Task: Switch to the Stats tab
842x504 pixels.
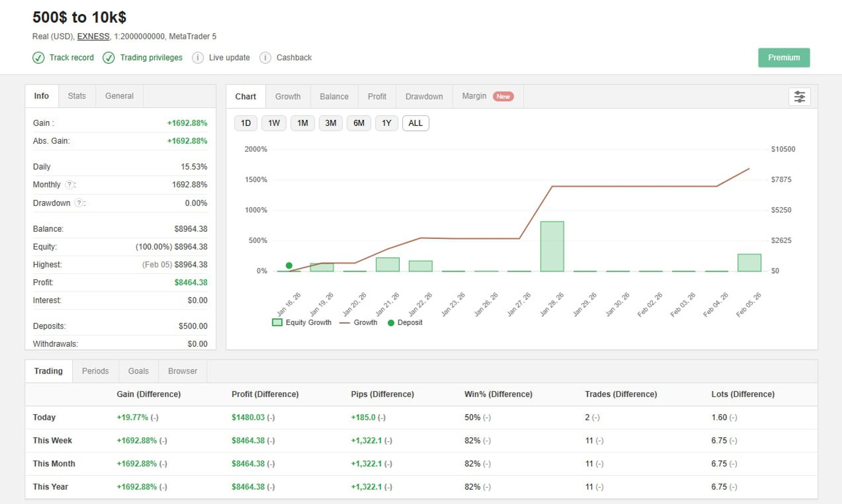Action: coord(77,96)
